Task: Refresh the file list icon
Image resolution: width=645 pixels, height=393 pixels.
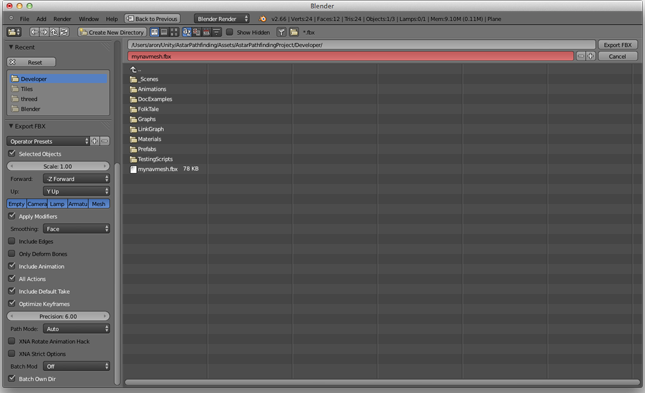Action: (x=64, y=32)
